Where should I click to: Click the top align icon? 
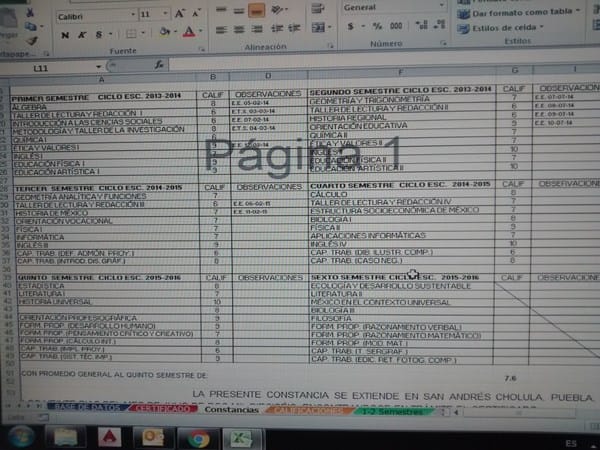pos(221,10)
